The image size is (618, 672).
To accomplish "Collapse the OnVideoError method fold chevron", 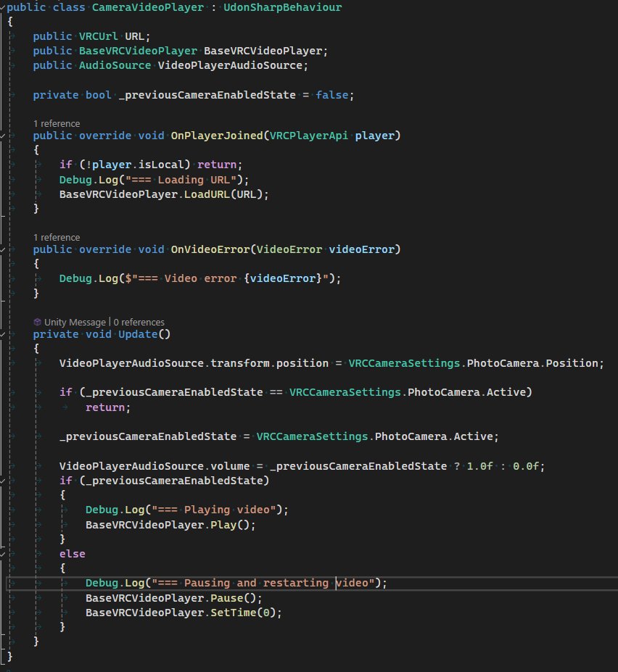I will click(x=3, y=249).
